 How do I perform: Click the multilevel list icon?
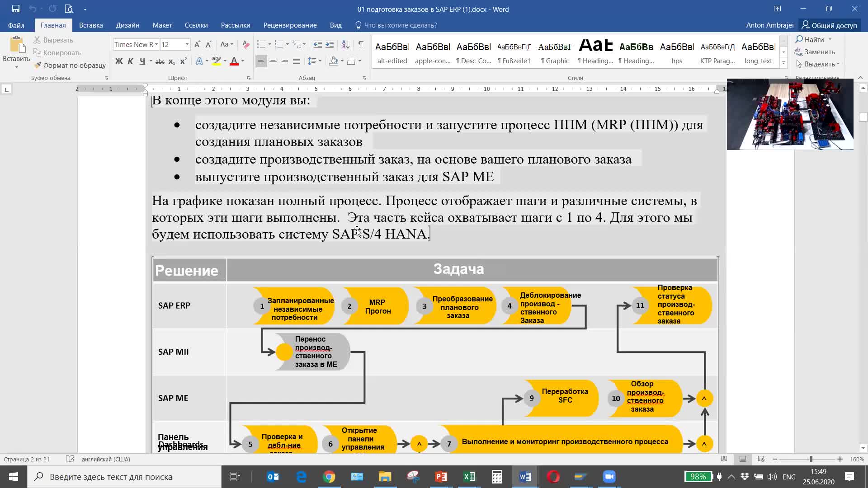click(297, 44)
